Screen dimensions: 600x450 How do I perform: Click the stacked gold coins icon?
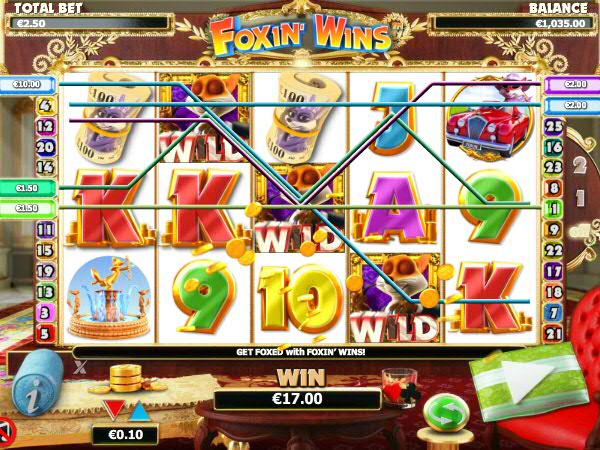pos(126,378)
